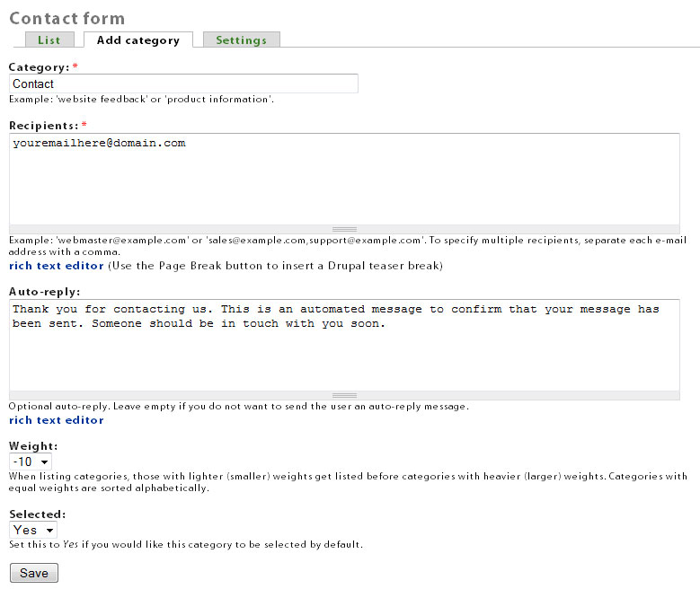Open the Settings tab
This screenshot has height=589, width=700.
(241, 40)
